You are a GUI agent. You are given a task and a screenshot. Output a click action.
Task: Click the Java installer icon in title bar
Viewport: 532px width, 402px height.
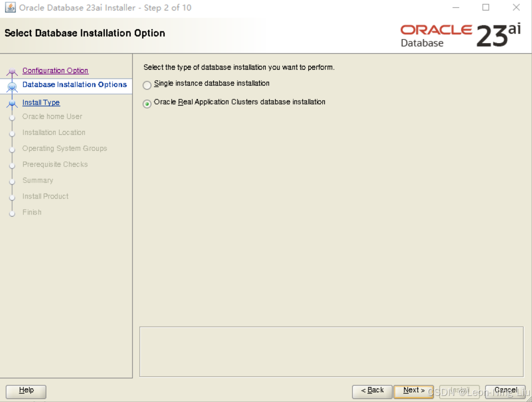click(10, 8)
